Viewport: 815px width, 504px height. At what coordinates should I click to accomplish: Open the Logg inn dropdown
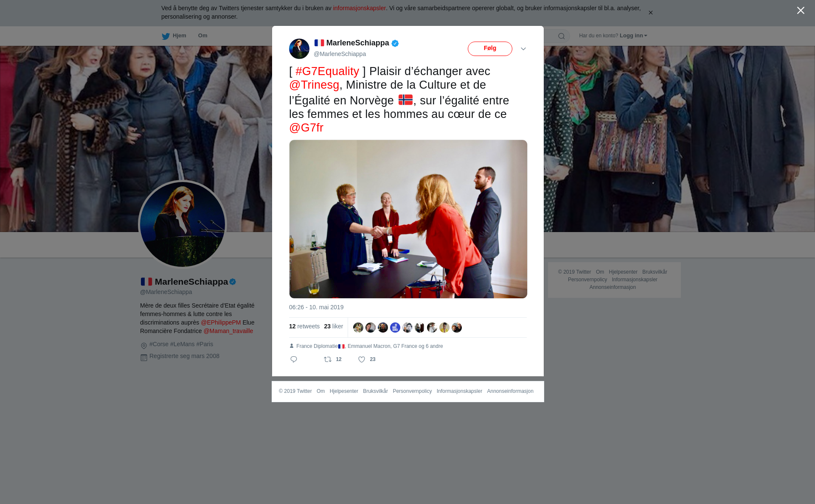point(633,36)
